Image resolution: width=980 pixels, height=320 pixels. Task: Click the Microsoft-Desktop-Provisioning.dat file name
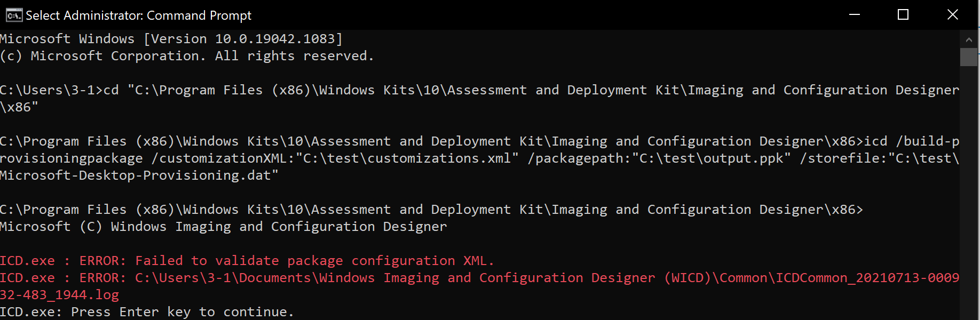click(x=138, y=175)
